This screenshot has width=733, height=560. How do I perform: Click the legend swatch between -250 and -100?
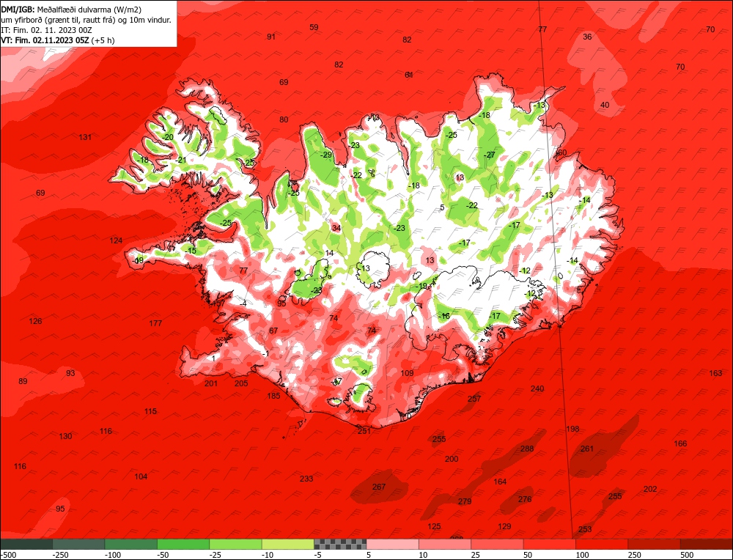78,544
